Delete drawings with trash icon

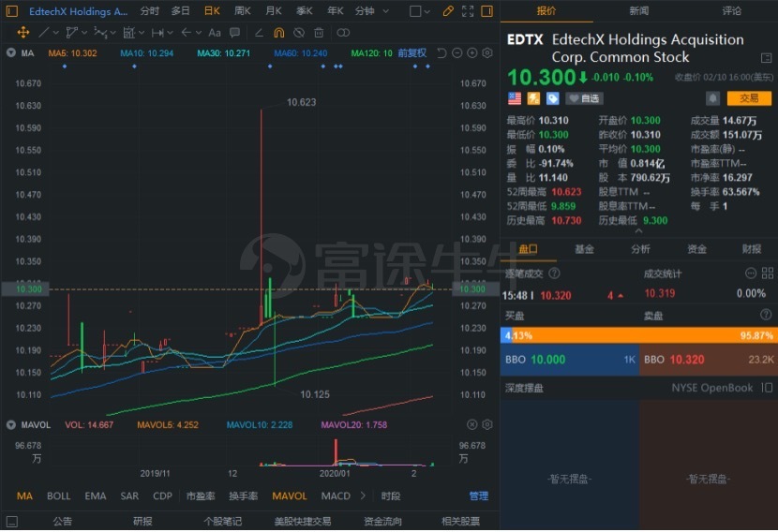[319, 33]
